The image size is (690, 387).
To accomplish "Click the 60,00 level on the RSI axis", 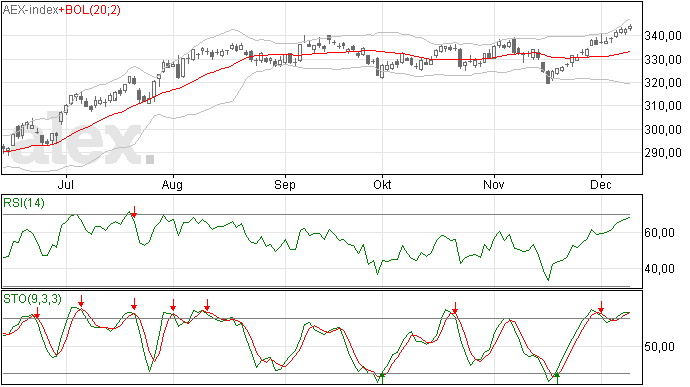I will [659, 232].
